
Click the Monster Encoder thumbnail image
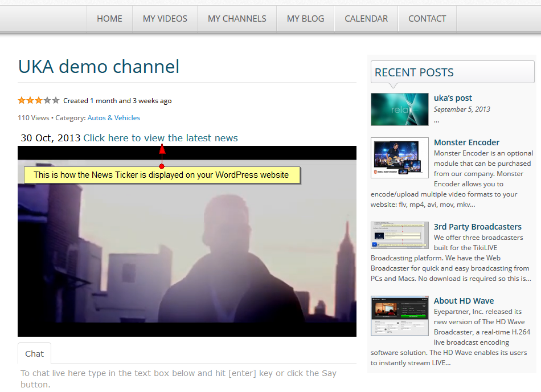(x=399, y=157)
